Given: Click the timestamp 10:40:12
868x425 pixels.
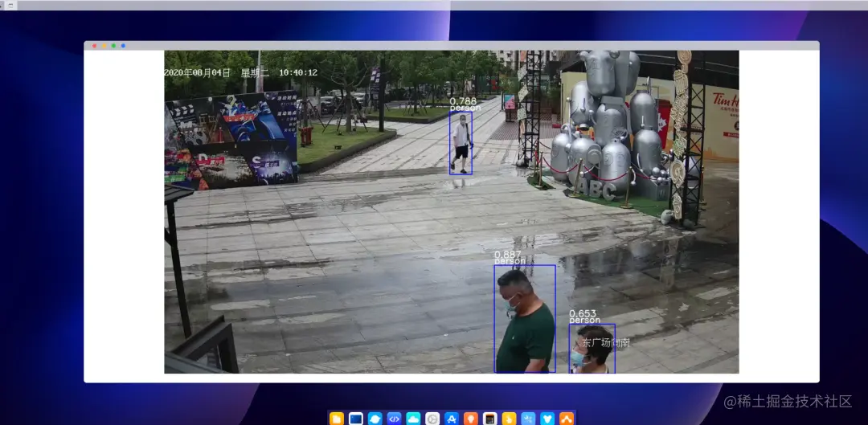Looking at the screenshot, I should point(298,72).
